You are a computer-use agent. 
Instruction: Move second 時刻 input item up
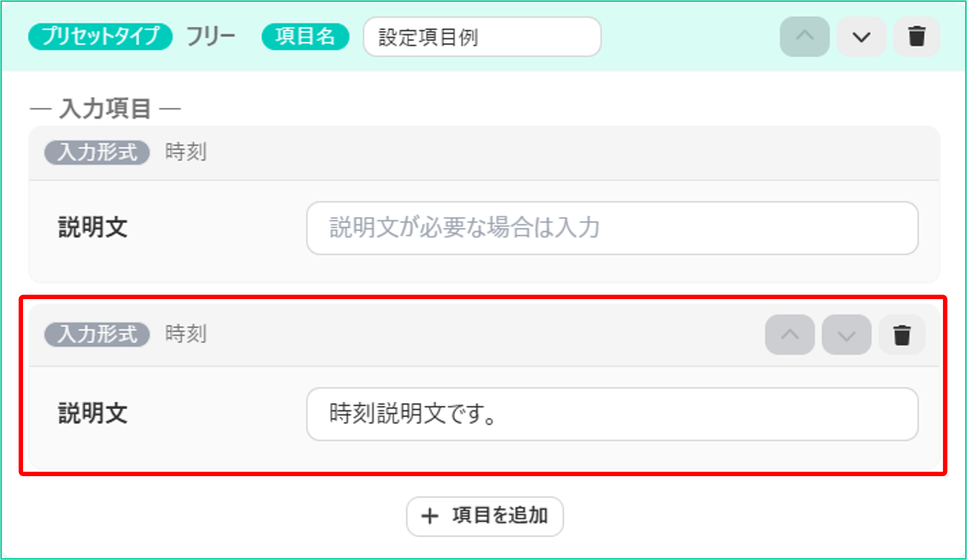(x=790, y=335)
